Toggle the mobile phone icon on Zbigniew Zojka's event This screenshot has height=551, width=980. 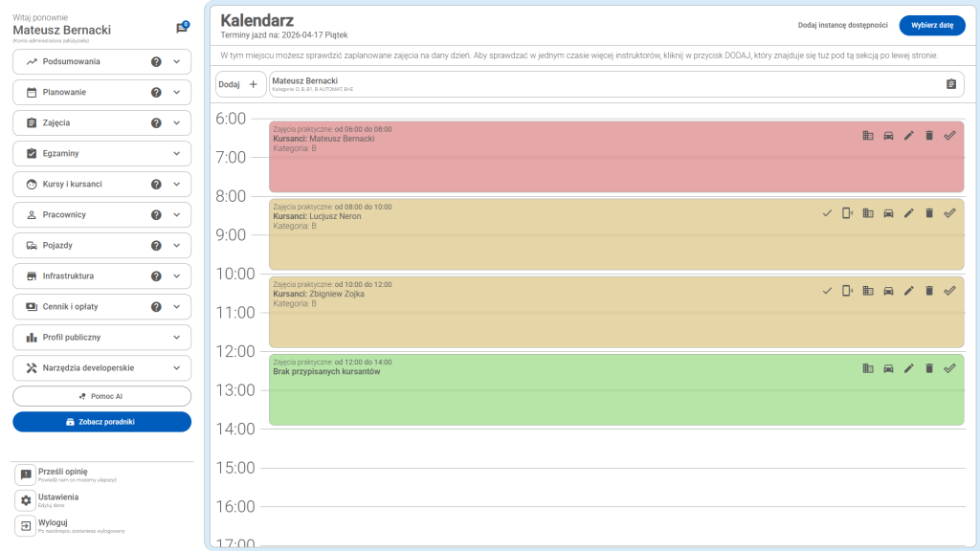click(x=847, y=291)
